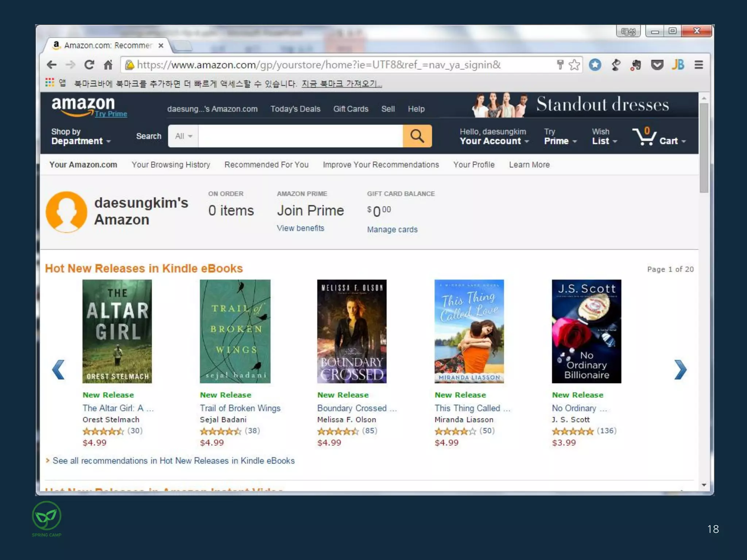Click the JB extension icon
The width and height of the screenshot is (747, 560).
[678, 65]
